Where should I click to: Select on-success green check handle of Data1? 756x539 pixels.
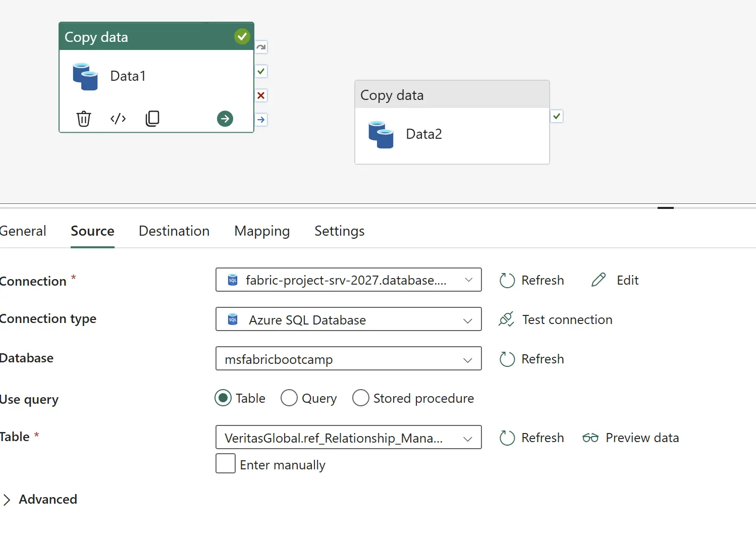(261, 71)
